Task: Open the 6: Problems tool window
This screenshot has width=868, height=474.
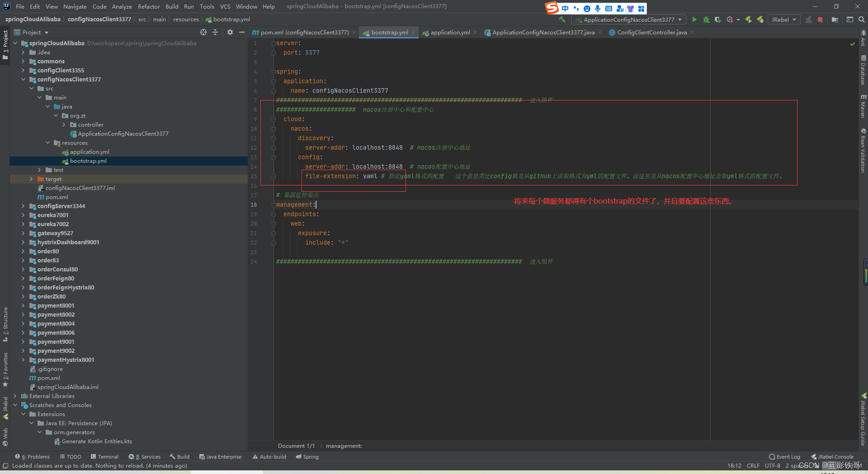Action: pos(33,457)
